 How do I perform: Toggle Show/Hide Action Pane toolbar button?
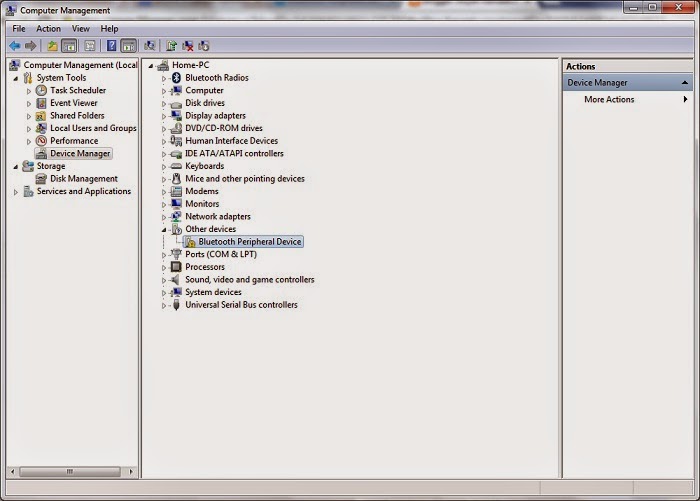(x=129, y=46)
